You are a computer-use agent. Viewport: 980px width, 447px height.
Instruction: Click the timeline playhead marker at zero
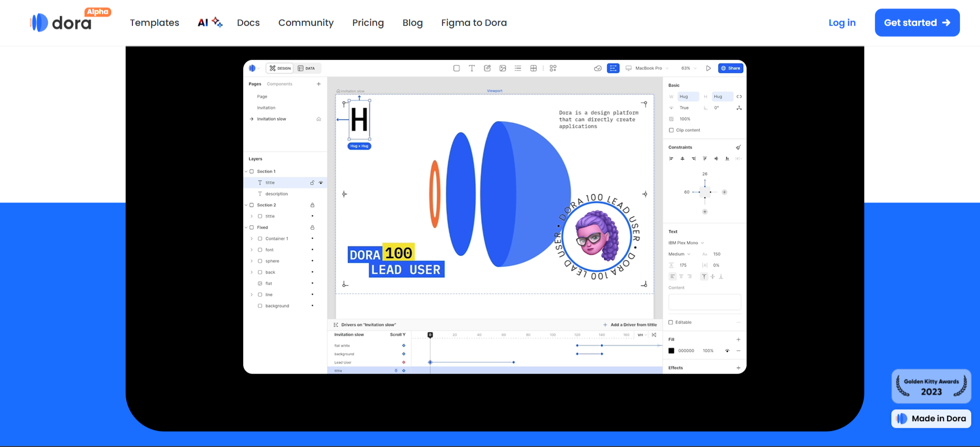(x=430, y=335)
